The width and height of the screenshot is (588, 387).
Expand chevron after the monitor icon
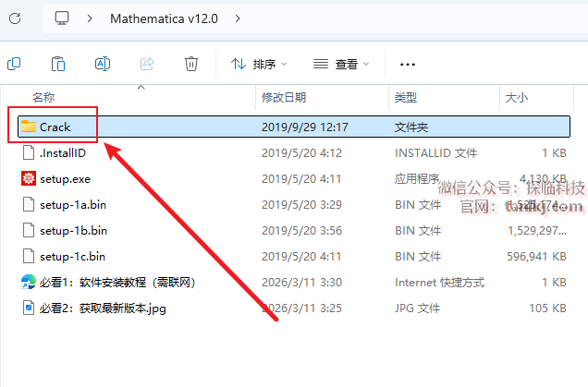(x=90, y=18)
